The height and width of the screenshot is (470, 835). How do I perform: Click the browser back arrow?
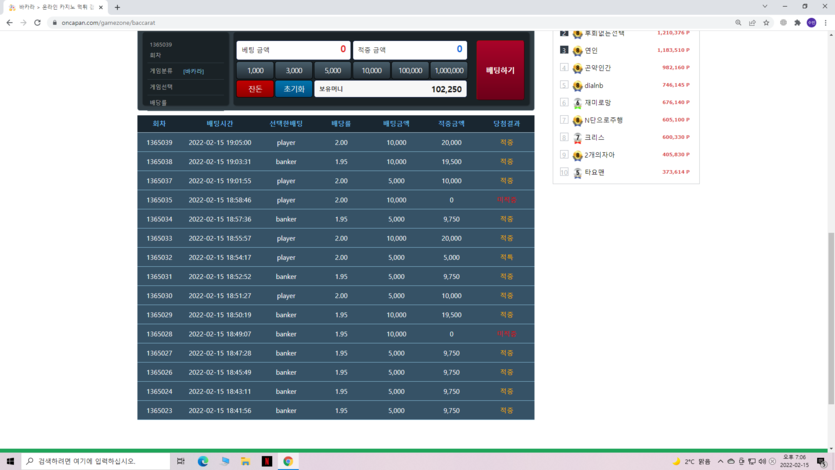(x=10, y=23)
